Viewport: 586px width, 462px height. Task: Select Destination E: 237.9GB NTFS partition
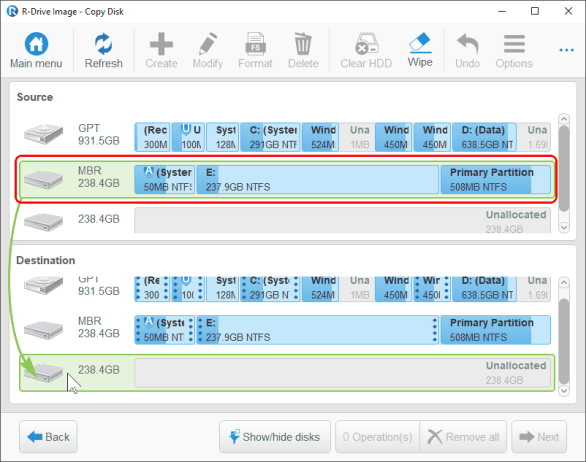coord(318,330)
